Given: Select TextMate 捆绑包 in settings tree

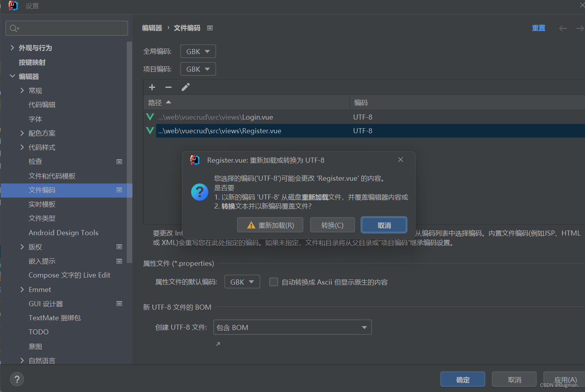Looking at the screenshot, I should [55, 318].
